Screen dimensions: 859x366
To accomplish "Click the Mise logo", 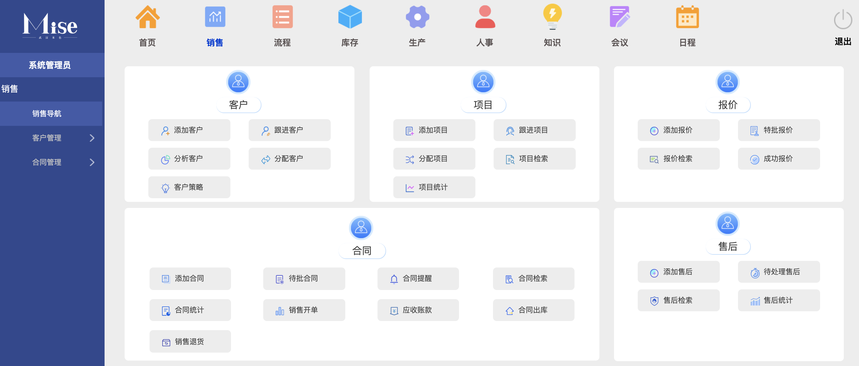I will (x=50, y=26).
